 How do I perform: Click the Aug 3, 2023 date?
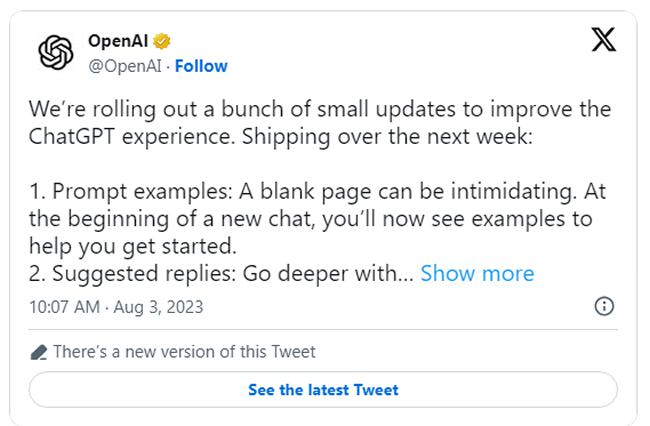pos(161,307)
